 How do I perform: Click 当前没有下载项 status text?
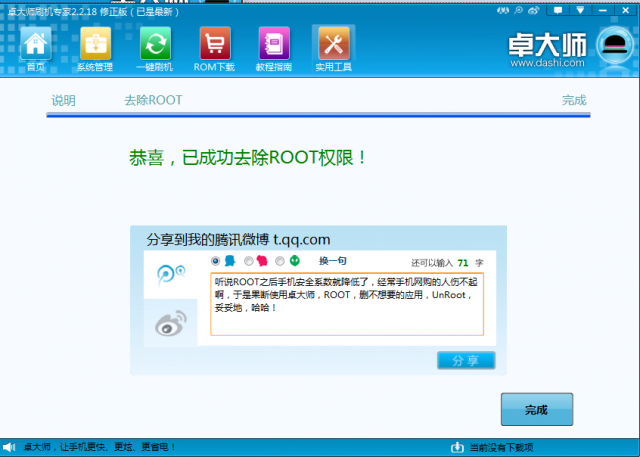coord(501,447)
